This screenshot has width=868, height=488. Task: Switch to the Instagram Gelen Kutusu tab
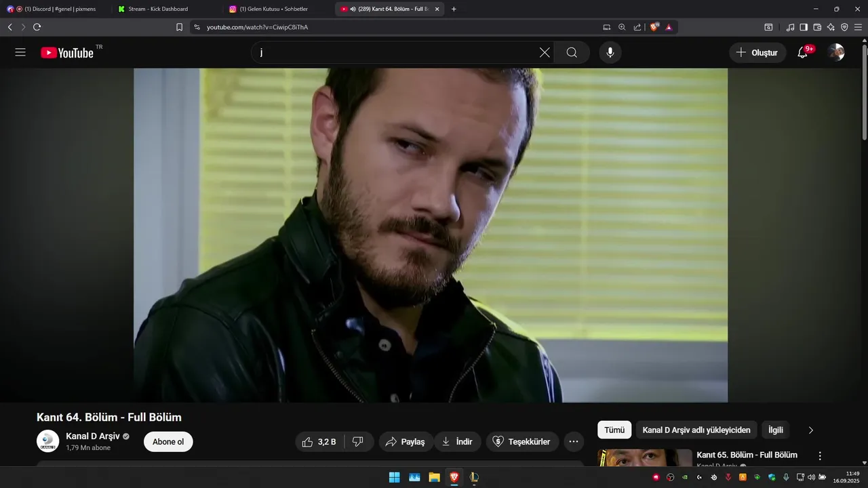(x=278, y=9)
